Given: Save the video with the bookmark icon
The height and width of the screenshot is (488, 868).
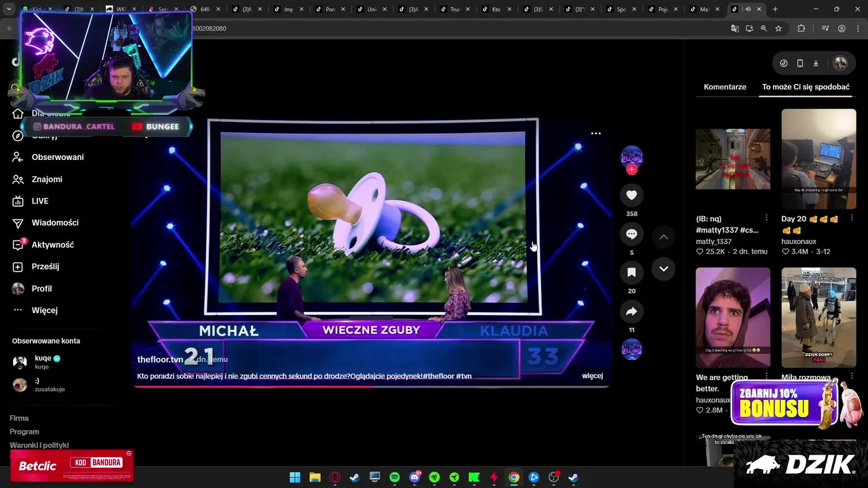Looking at the screenshot, I should pos(631,272).
